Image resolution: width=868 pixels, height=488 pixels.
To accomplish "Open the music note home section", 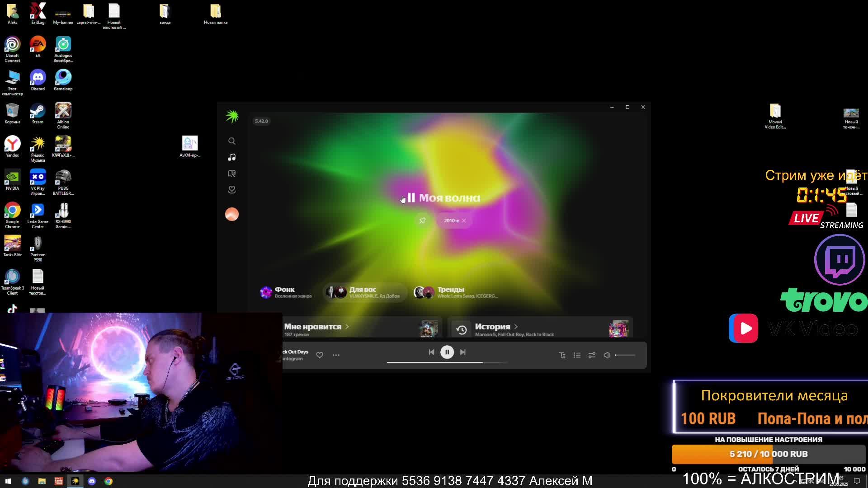I will click(x=231, y=157).
